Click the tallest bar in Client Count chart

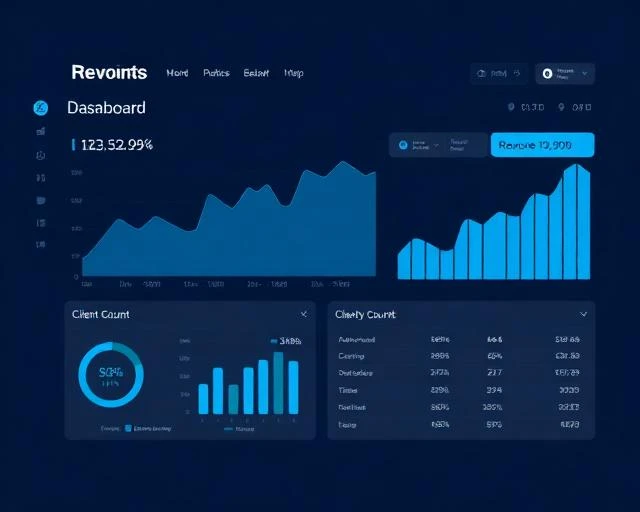[x=278, y=383]
